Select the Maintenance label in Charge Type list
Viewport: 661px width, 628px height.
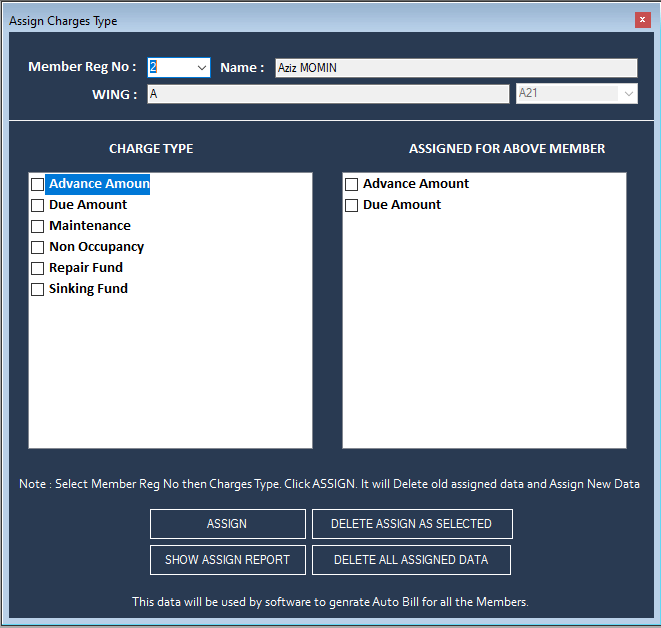point(90,226)
